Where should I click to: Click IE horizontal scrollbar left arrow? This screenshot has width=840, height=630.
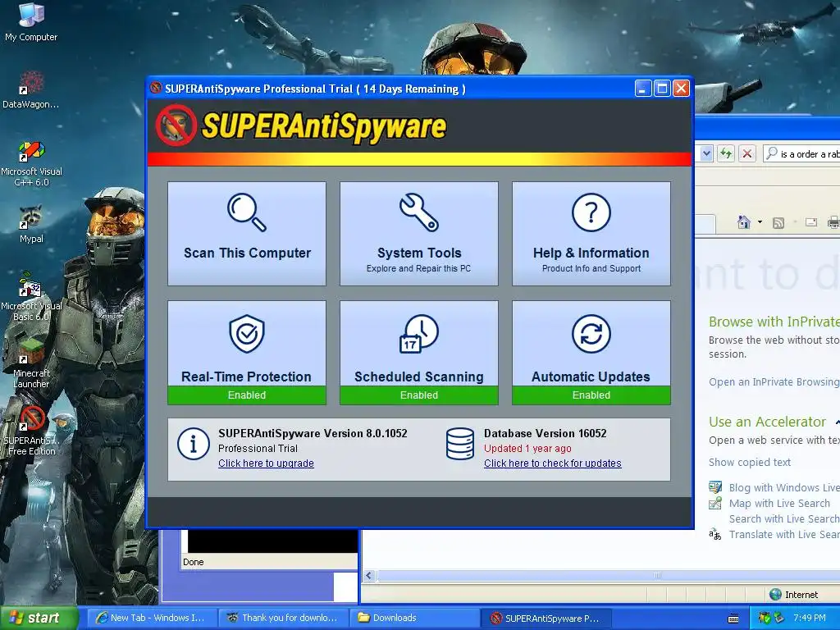click(x=368, y=575)
